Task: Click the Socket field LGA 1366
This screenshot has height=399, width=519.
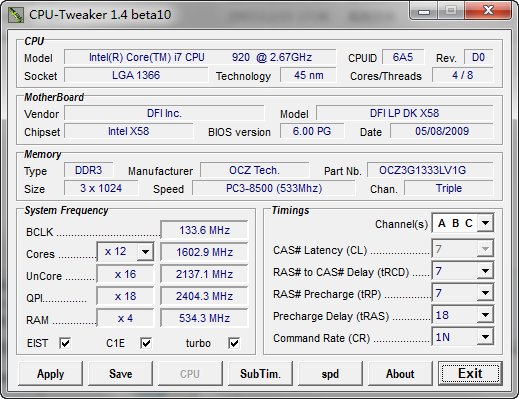Action: tap(136, 75)
